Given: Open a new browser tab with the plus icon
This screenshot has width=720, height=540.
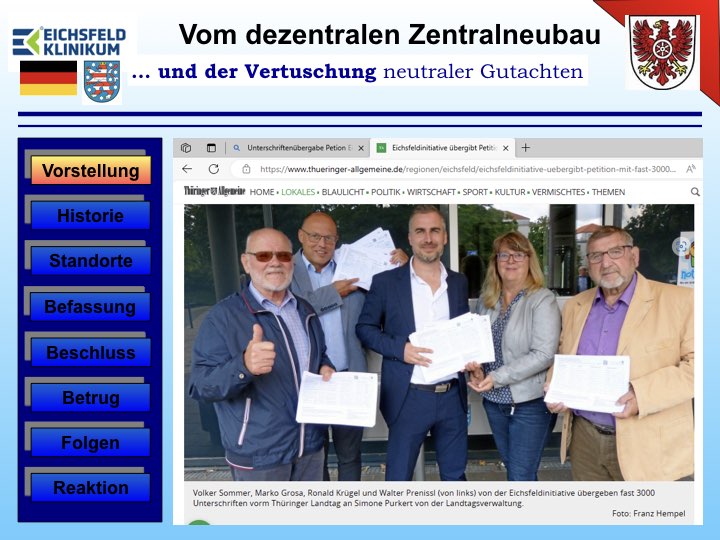Looking at the screenshot, I should pyautogui.click(x=527, y=148).
